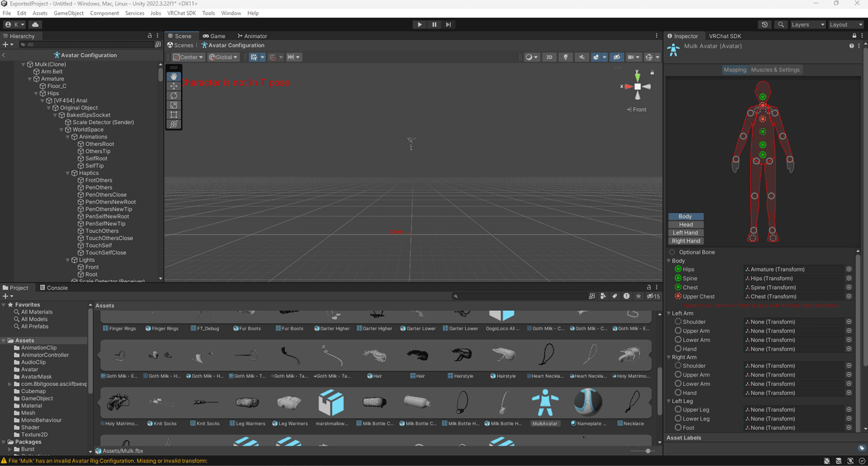Click the Step frame button

pos(448,24)
